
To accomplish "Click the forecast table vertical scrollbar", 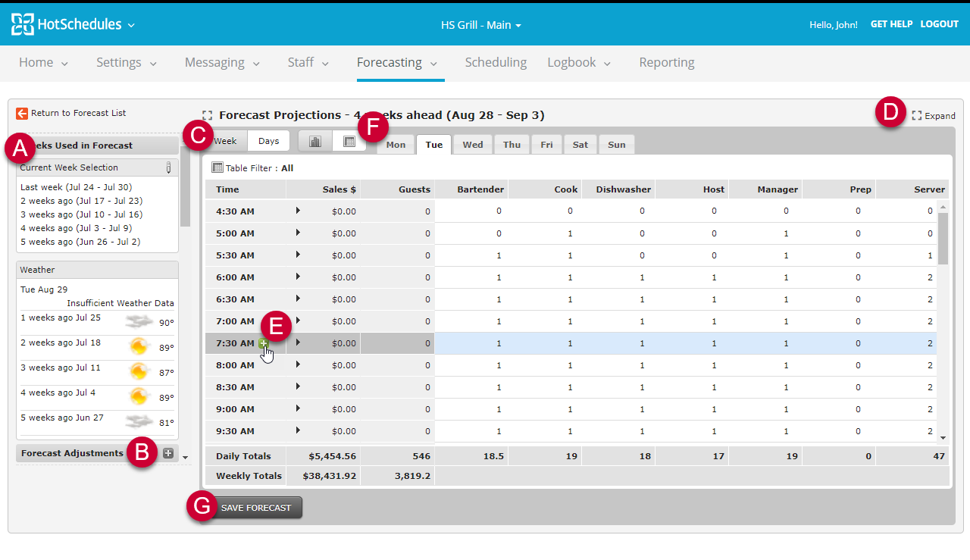I will click(943, 321).
